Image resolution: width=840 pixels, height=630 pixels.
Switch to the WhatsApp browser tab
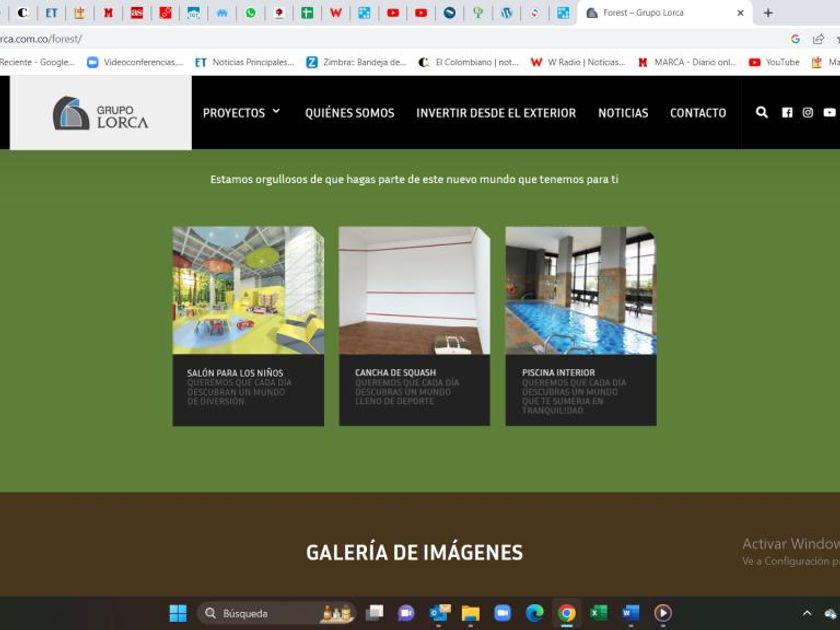coord(250,13)
